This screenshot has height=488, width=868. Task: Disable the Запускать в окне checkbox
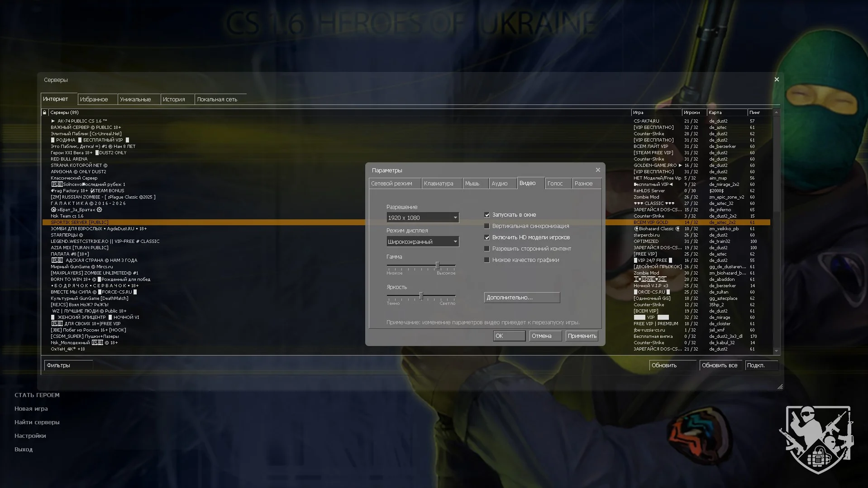487,215
